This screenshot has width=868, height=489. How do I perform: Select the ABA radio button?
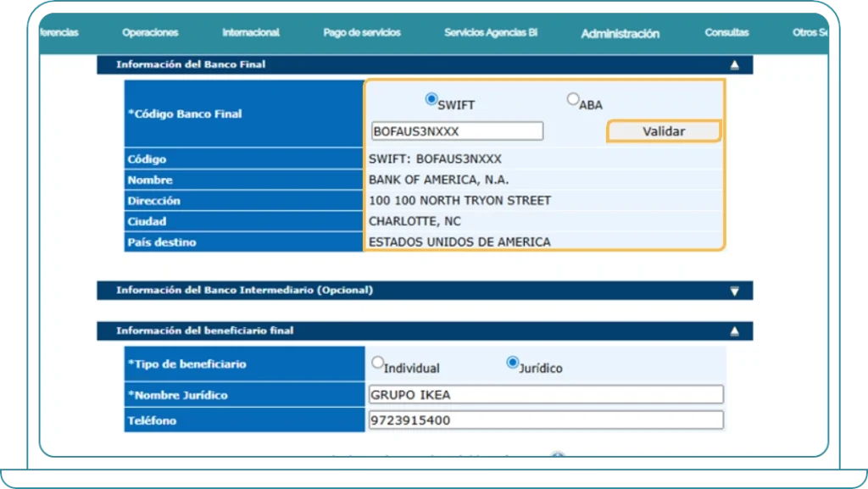tap(573, 98)
